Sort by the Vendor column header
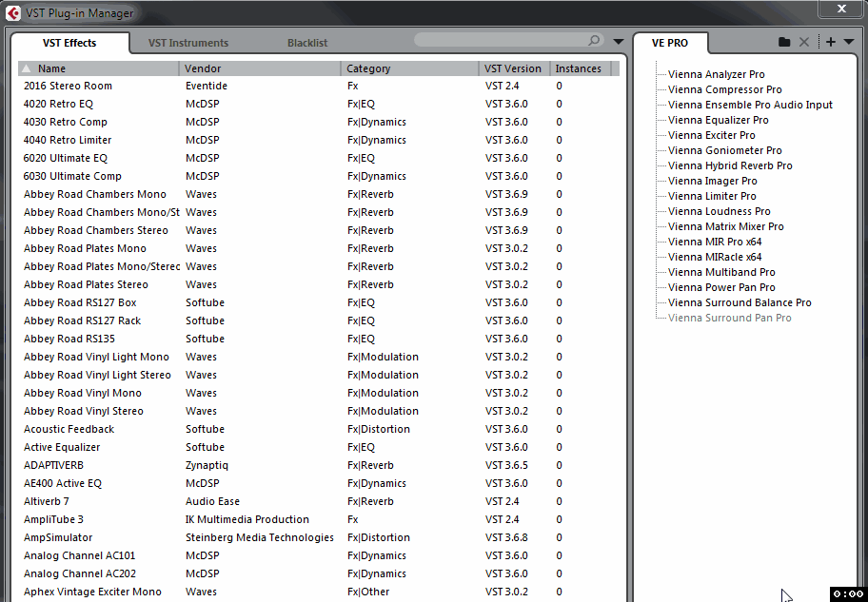This screenshot has height=602, width=868. pyautogui.click(x=260, y=68)
